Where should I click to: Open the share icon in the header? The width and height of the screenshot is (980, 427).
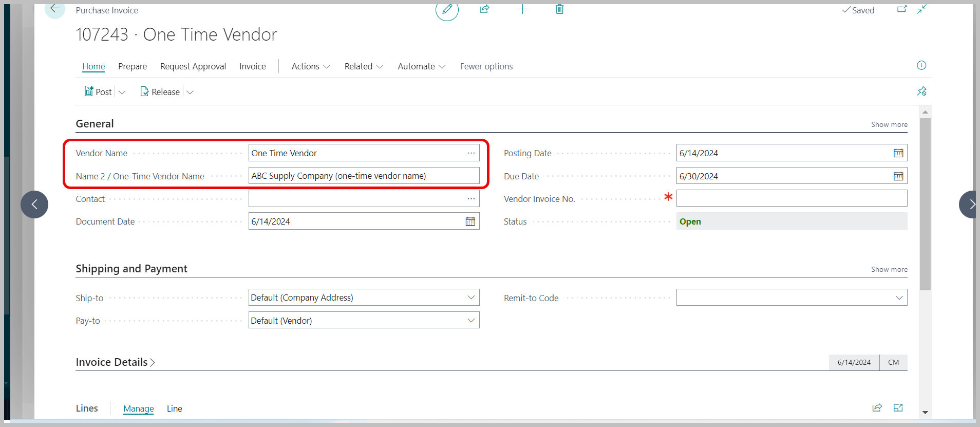tap(484, 9)
